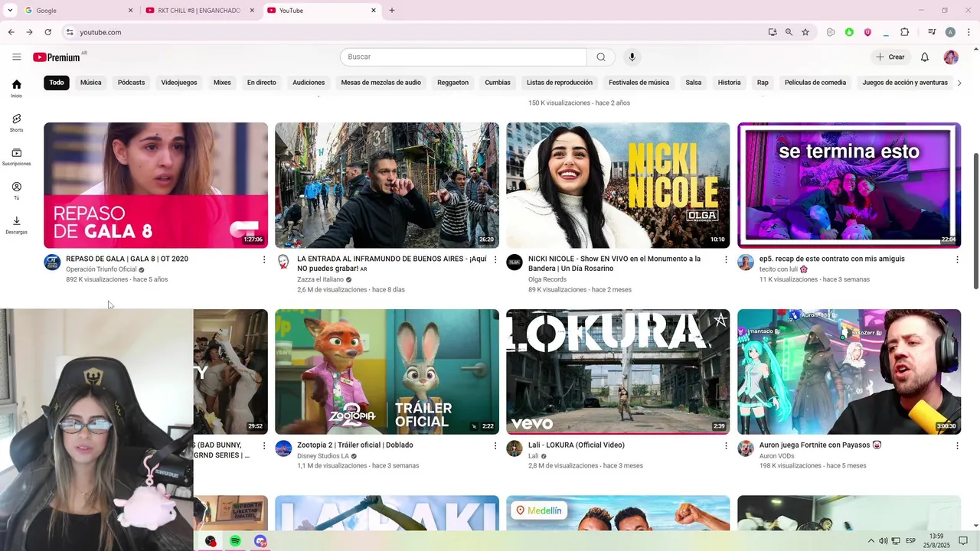
Task: Open Suscripciones in the sidebar
Action: pyautogui.click(x=16, y=157)
